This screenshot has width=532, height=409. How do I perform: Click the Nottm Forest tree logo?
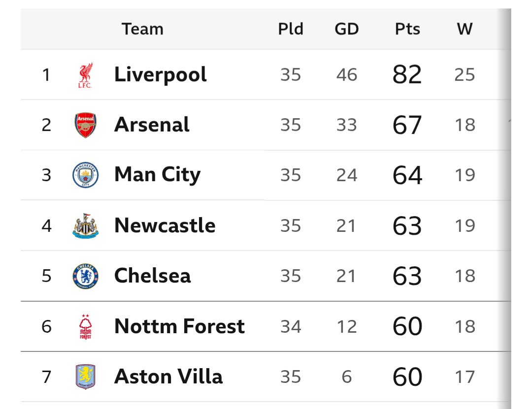tap(86, 327)
